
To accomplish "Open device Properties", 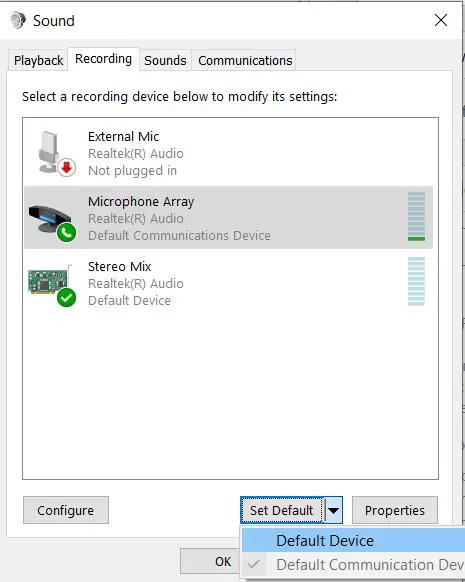I will tap(394, 510).
